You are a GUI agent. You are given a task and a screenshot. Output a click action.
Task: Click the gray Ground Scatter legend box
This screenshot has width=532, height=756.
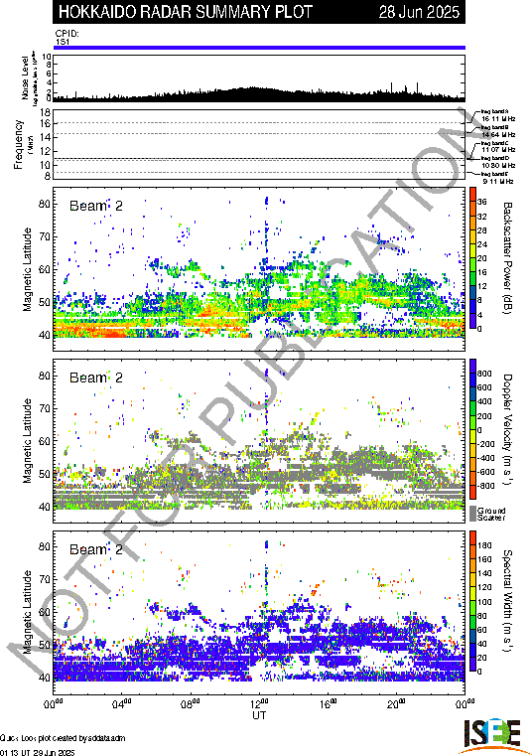(472, 513)
